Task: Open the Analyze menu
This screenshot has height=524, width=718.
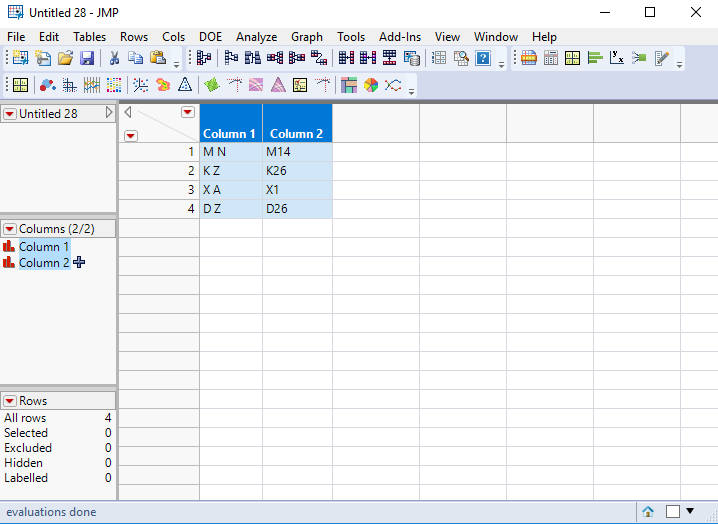Action: point(256,37)
